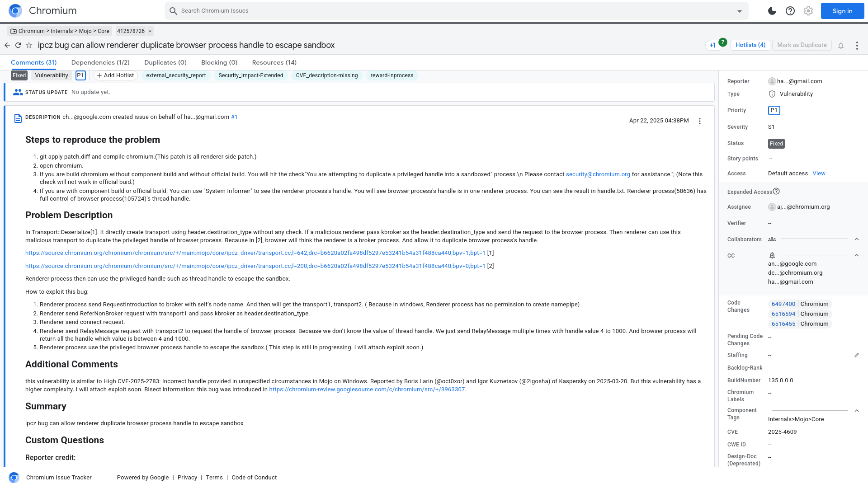868x488 pixels.
Task: Click Fixed status badge in sidebar
Action: click(776, 144)
